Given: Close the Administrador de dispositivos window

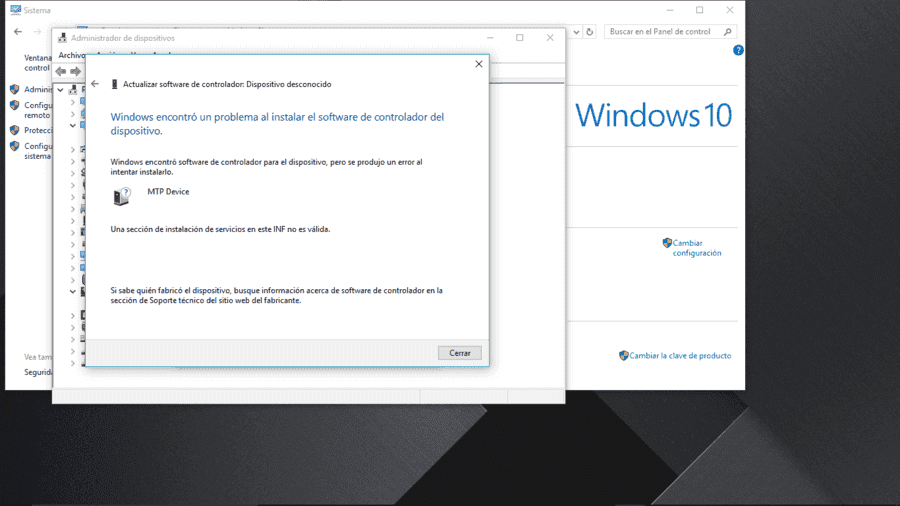Looking at the screenshot, I should tap(550, 38).
